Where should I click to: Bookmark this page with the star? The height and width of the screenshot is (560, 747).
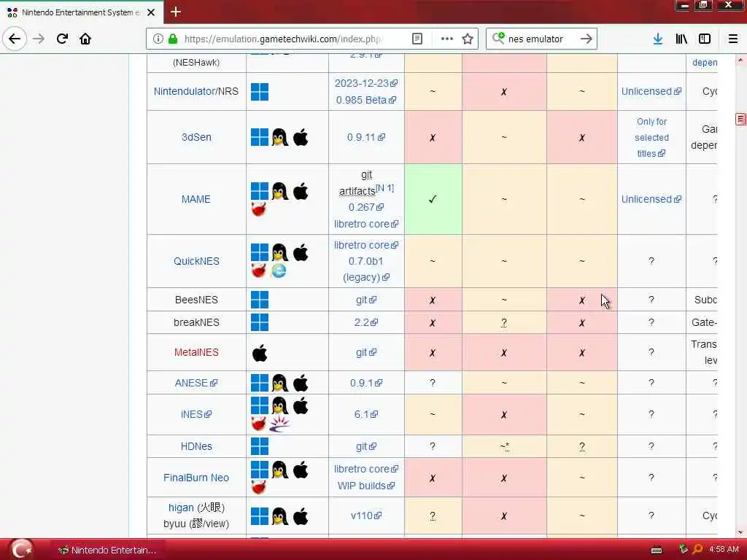[x=468, y=39]
